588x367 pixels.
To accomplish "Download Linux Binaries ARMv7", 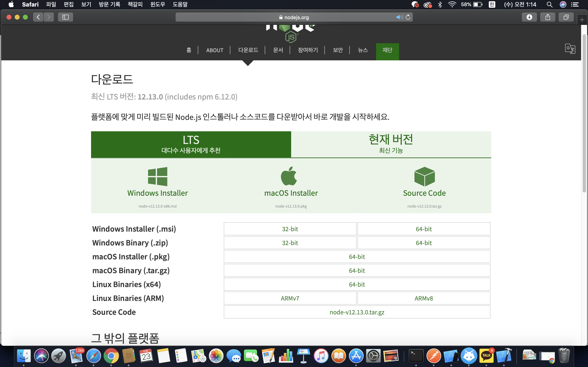I will tap(290, 298).
